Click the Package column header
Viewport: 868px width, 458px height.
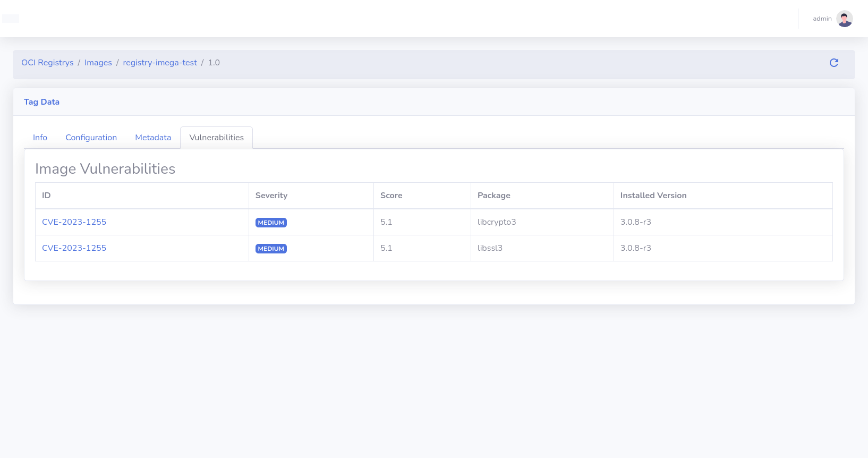(x=493, y=196)
